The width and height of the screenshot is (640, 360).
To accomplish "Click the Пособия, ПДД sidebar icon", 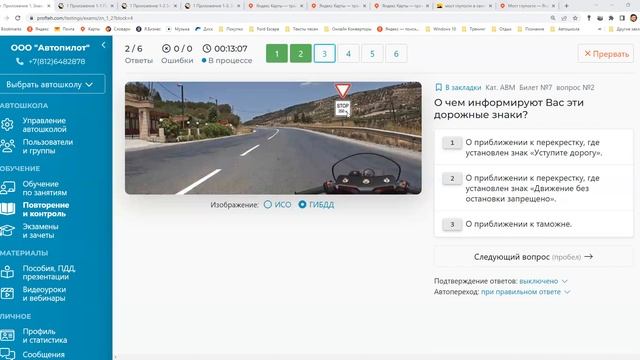I will [x=7, y=272].
